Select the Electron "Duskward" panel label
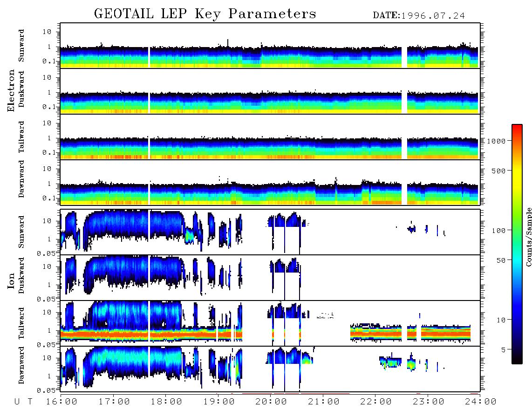Image resolution: width=532 pixels, height=410 pixels. 21,89
